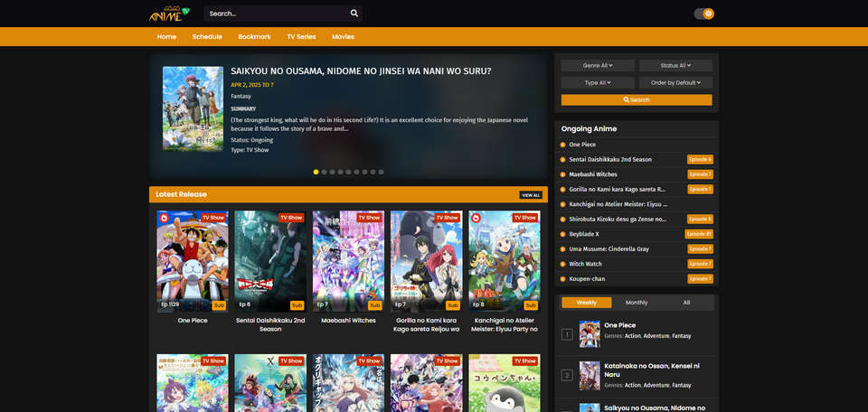Click the orange Search filter button
This screenshot has height=412, width=868.
pyautogui.click(x=637, y=100)
